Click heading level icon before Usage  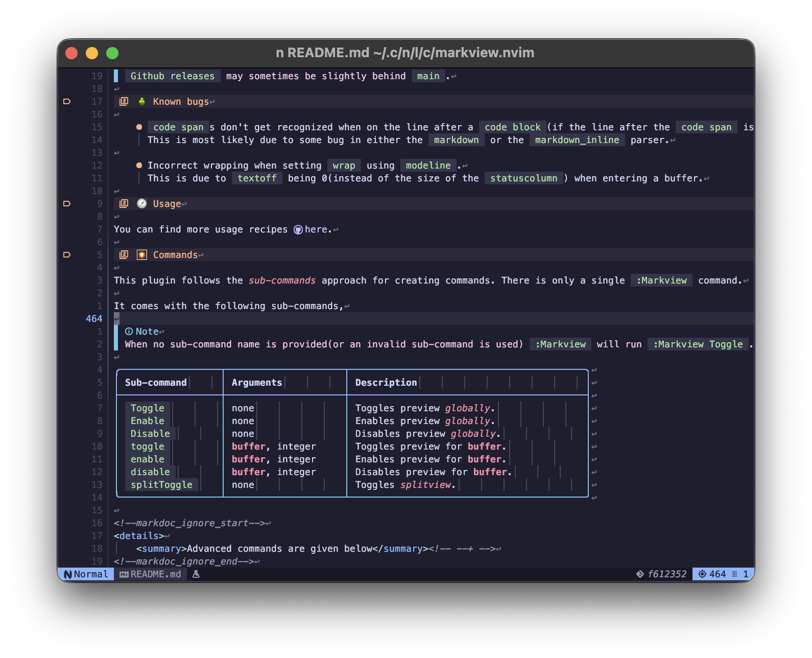[124, 204]
